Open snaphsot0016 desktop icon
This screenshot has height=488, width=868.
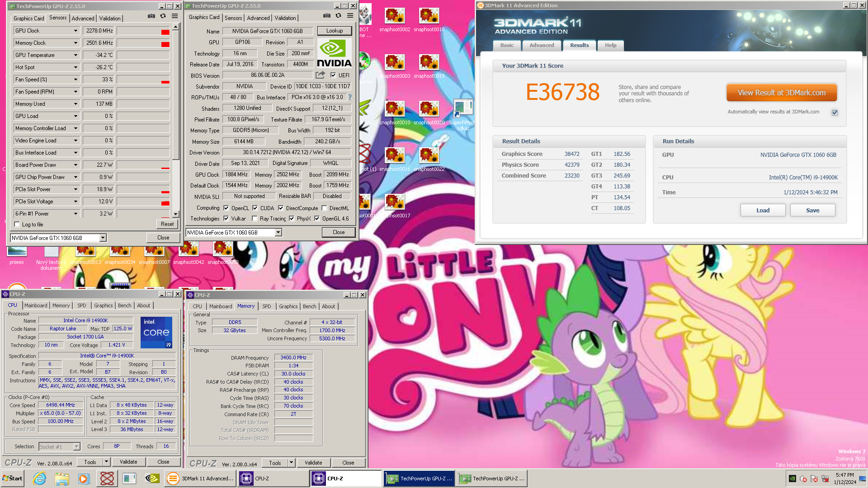(x=395, y=160)
